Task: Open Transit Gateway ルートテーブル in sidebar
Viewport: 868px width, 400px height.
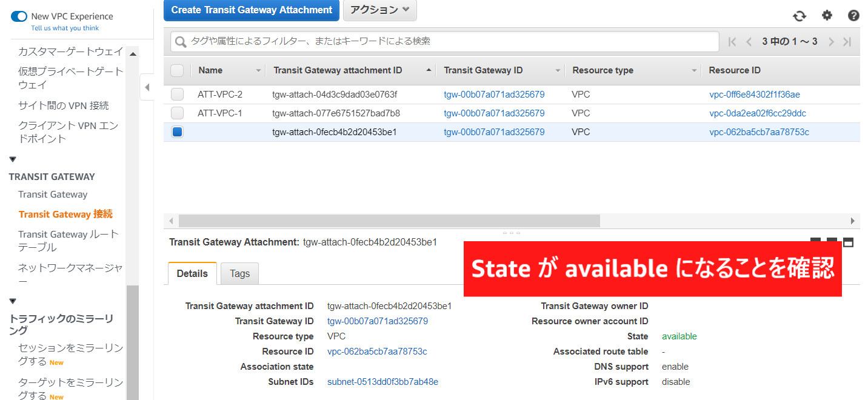Action: point(68,241)
